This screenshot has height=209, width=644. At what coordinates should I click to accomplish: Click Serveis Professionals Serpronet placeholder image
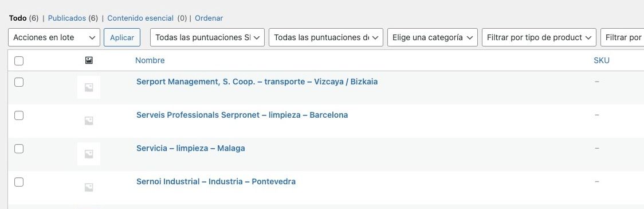[x=89, y=121]
